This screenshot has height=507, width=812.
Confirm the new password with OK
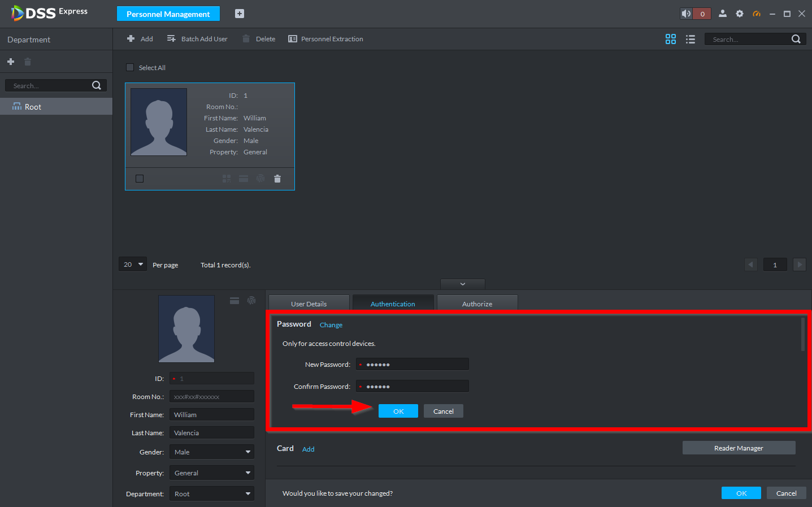coord(398,411)
